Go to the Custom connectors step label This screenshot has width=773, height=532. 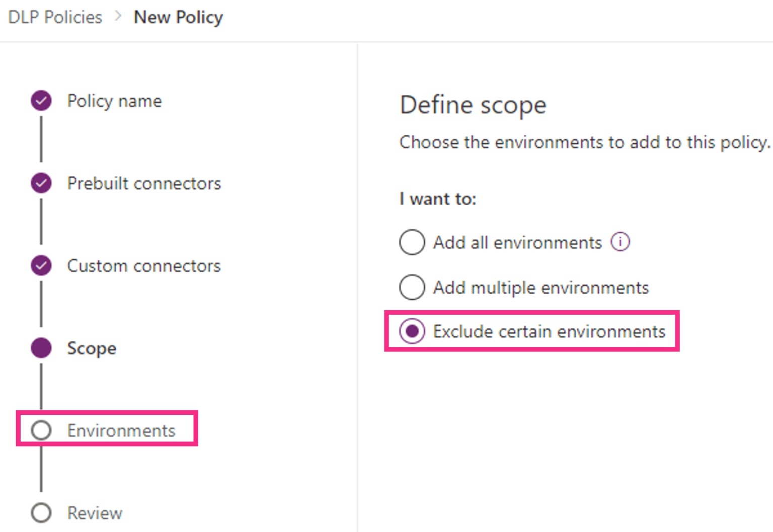coord(144,266)
